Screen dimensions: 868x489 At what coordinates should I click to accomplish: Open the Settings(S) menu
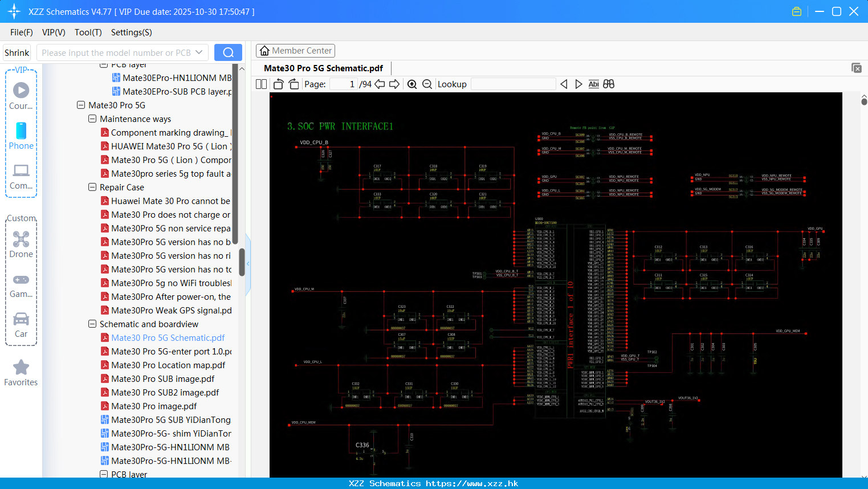click(132, 32)
